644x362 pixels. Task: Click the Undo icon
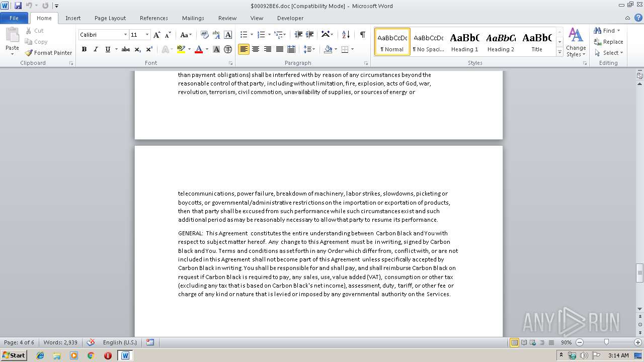[29, 6]
